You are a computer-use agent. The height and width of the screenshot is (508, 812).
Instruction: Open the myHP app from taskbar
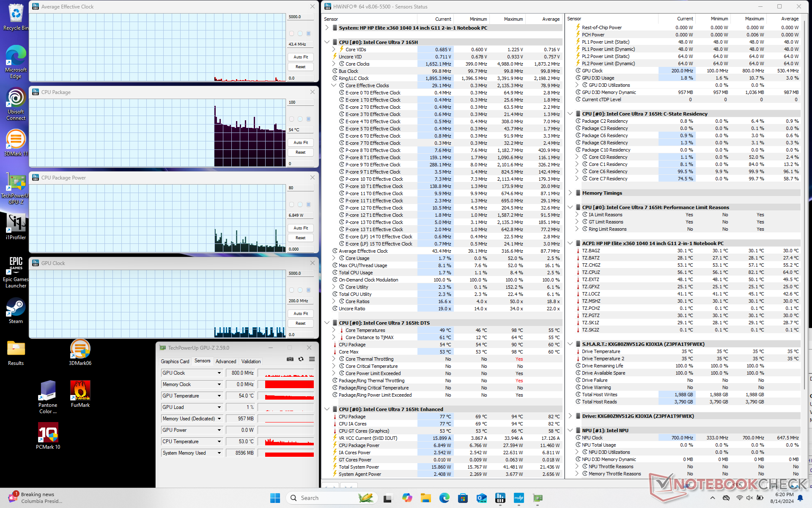tap(518, 498)
